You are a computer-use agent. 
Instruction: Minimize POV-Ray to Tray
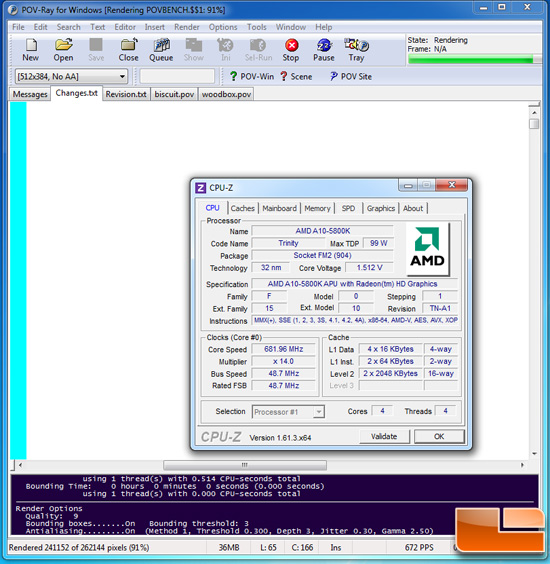click(356, 50)
